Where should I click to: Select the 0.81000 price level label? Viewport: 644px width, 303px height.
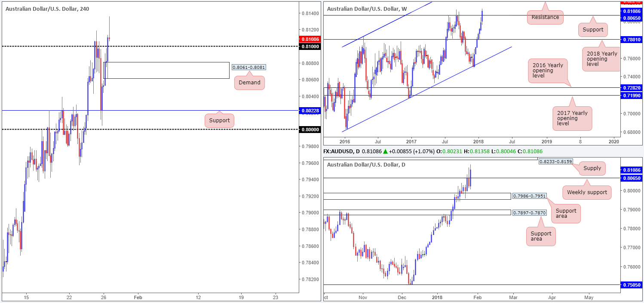pos(310,46)
